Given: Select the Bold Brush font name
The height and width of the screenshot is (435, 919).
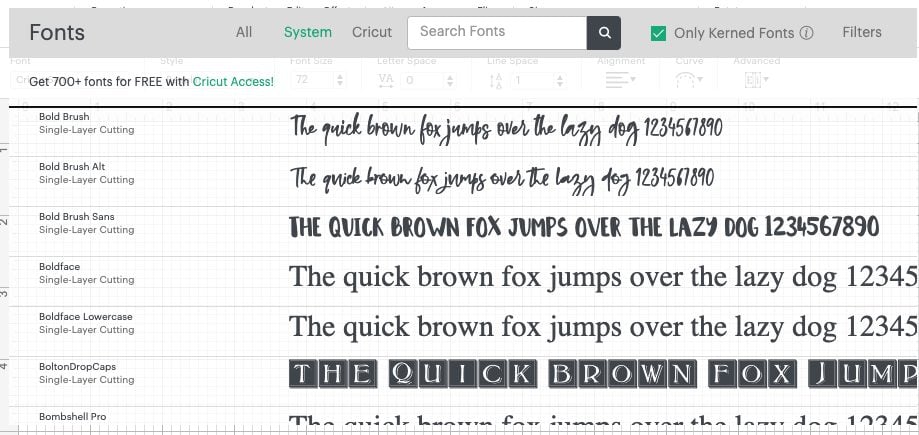Looking at the screenshot, I should point(64,117).
